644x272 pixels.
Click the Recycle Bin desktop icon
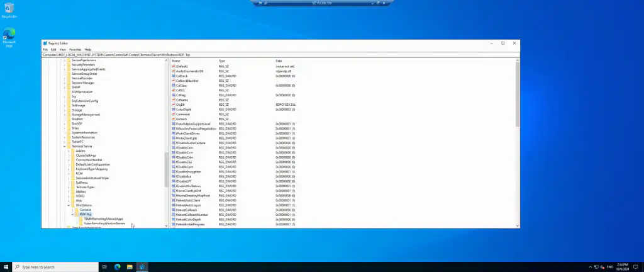point(9,10)
